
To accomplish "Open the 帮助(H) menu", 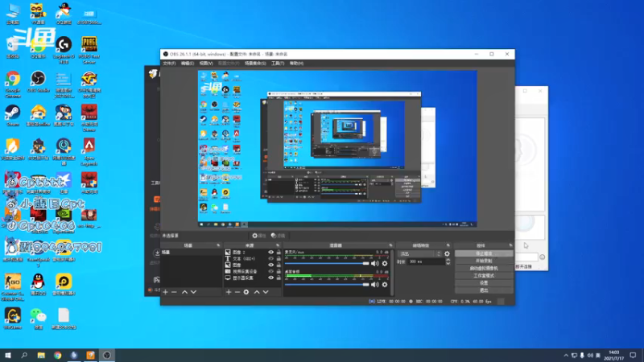I will click(296, 64).
